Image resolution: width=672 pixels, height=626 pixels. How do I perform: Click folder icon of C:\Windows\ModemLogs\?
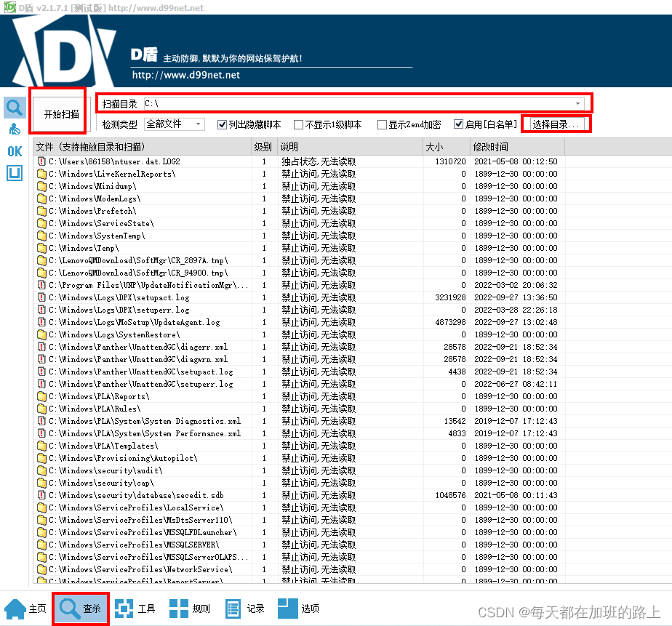pos(41,198)
